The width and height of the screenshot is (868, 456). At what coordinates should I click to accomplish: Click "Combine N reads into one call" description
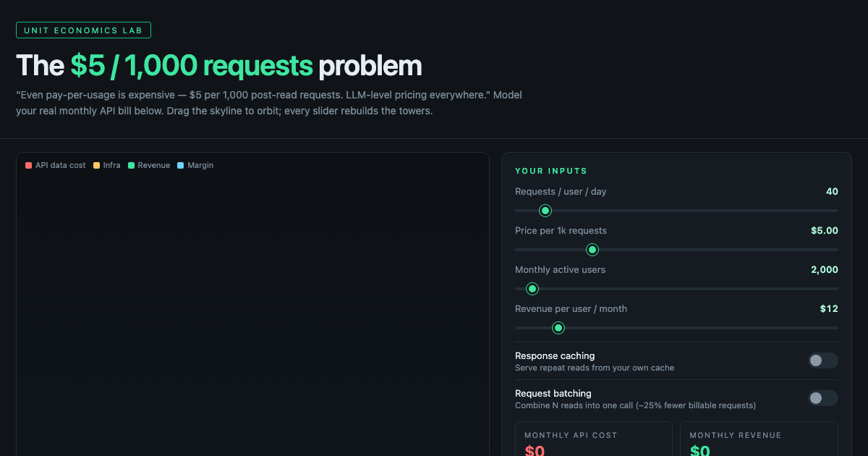pos(635,405)
